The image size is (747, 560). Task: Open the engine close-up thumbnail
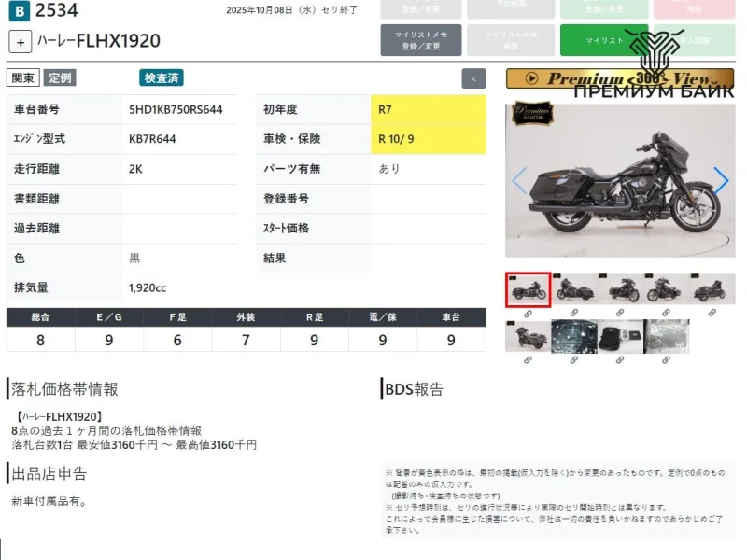click(573, 335)
